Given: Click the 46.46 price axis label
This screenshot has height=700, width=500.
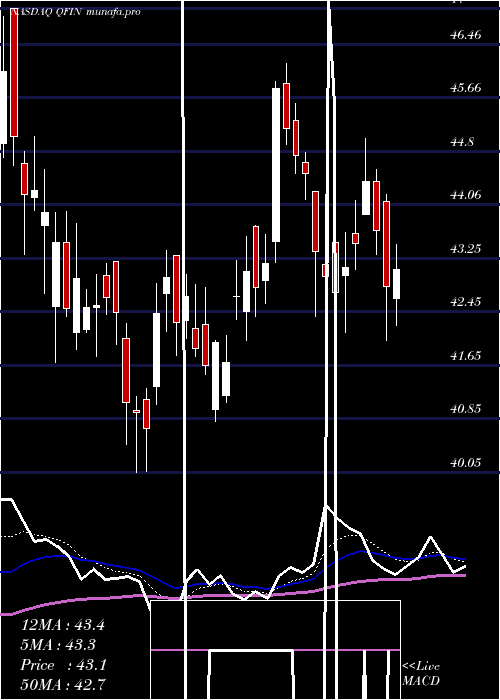Looking at the screenshot, I should click(x=466, y=34).
